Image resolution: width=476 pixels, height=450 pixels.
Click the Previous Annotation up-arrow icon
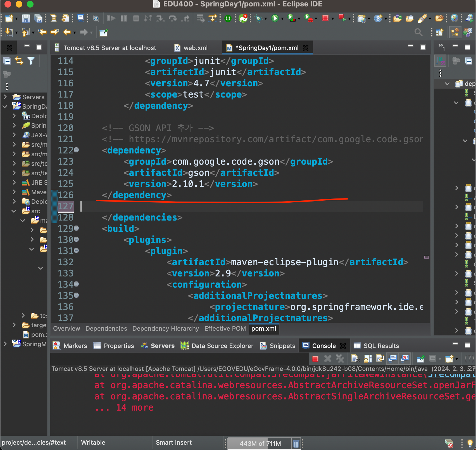point(26,32)
